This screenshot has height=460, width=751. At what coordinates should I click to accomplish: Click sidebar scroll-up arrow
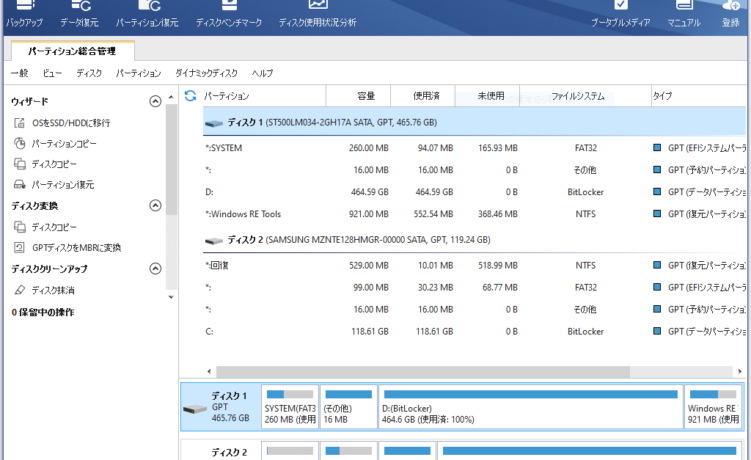(171, 97)
